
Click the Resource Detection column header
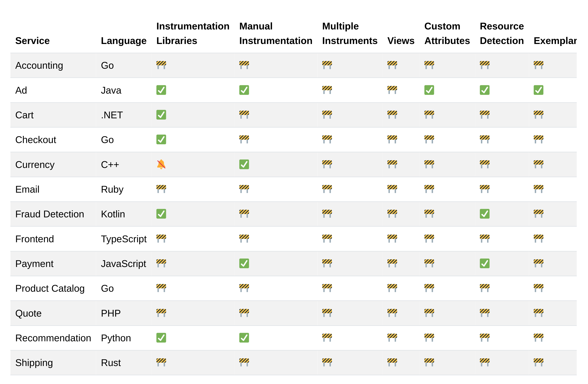[502, 33]
